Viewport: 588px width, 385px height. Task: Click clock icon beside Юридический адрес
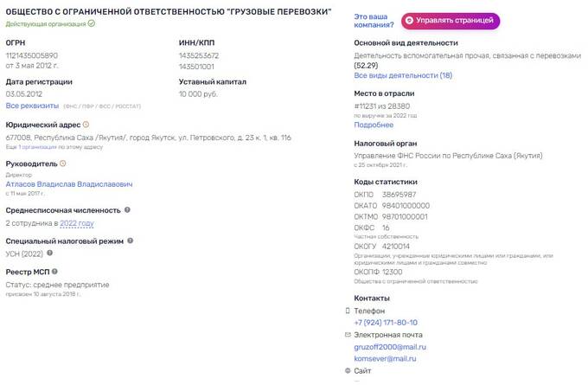[x=86, y=125]
